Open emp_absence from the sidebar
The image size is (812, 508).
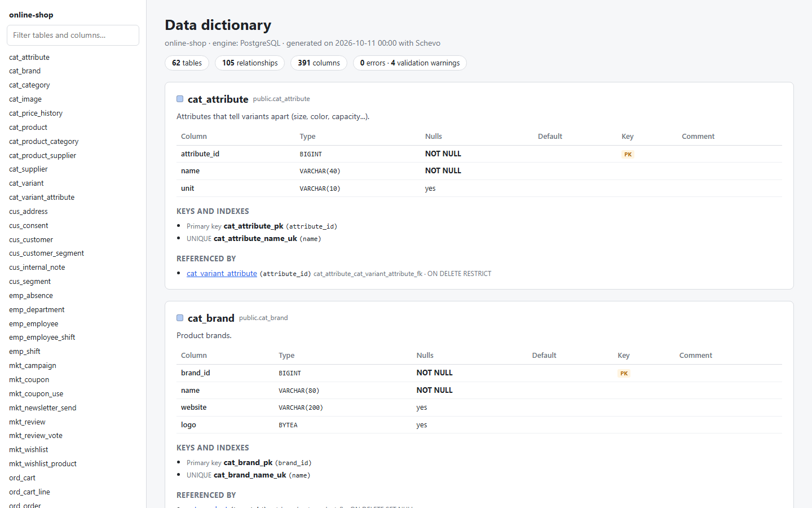31,296
